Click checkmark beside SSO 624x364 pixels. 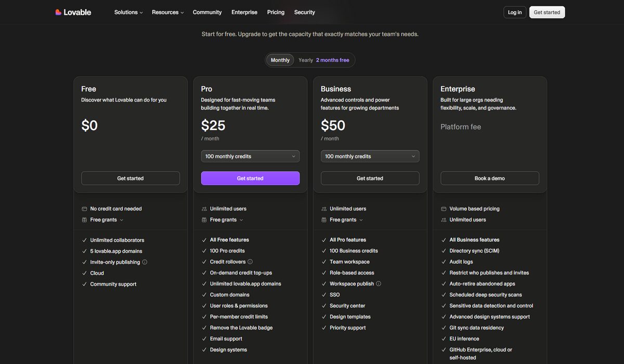pyautogui.click(x=324, y=295)
